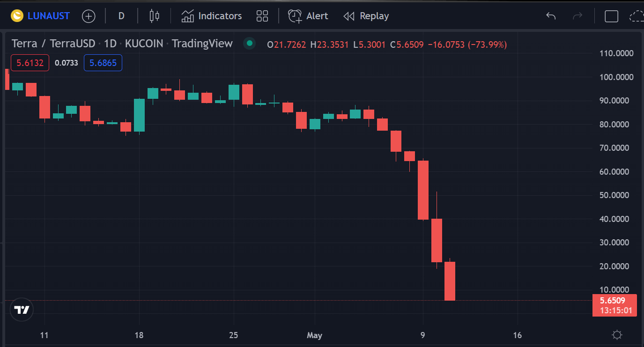Click the change value −16.0753 (−73.99%)

(x=468, y=44)
